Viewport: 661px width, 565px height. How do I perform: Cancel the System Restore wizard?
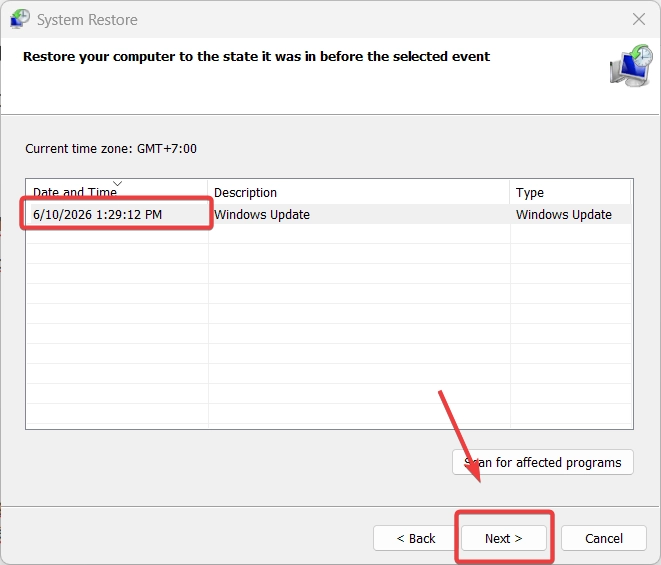pyautogui.click(x=604, y=538)
